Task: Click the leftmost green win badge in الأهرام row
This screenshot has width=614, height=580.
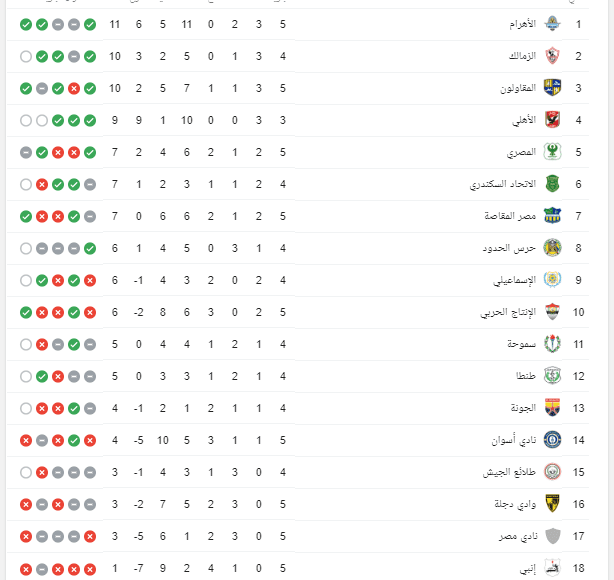Action: [26, 24]
